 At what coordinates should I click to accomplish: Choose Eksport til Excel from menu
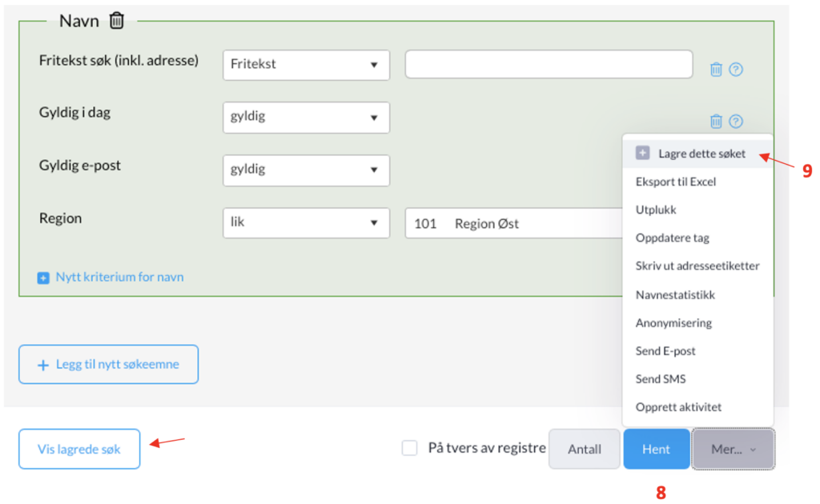pos(676,182)
